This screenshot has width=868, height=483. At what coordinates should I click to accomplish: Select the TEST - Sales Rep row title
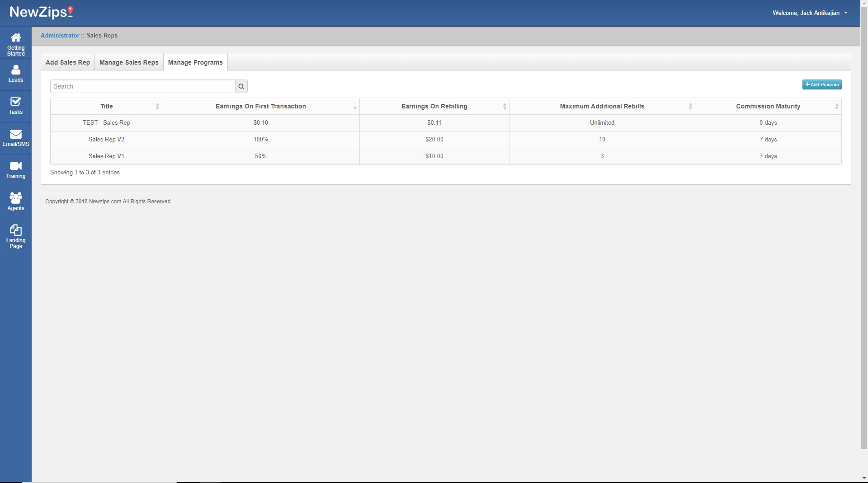click(106, 123)
